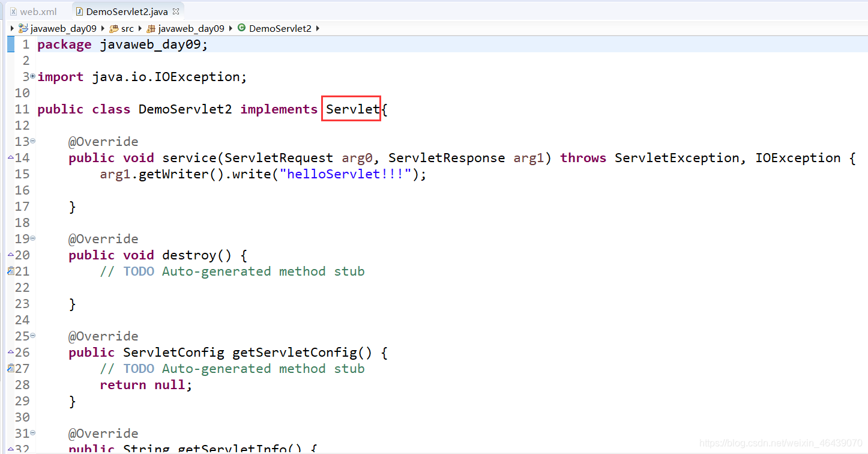Click the green class icon before DemoServlet2
868x454 pixels.
click(241, 28)
